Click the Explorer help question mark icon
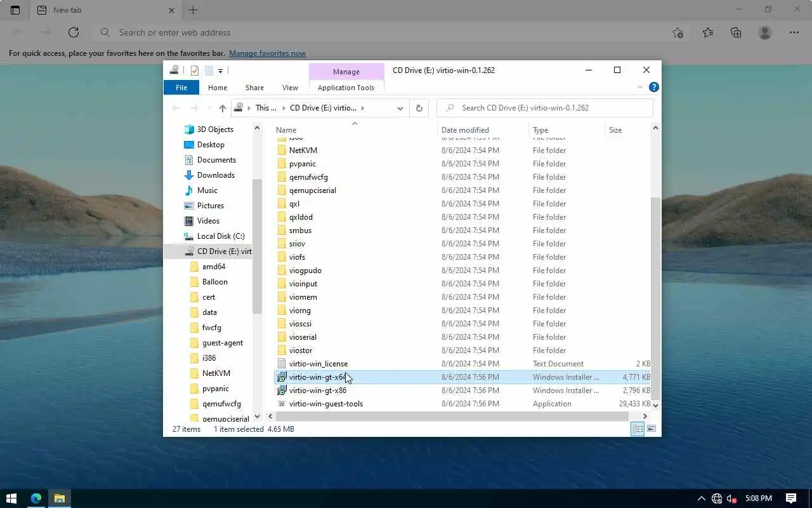The width and height of the screenshot is (812, 508). point(653,87)
